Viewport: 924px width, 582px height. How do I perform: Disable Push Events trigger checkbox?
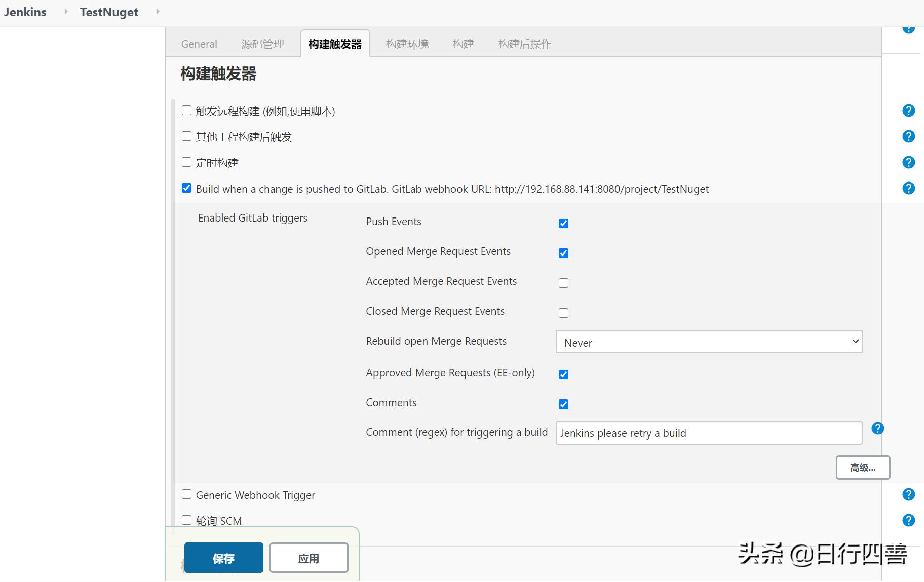[563, 223]
